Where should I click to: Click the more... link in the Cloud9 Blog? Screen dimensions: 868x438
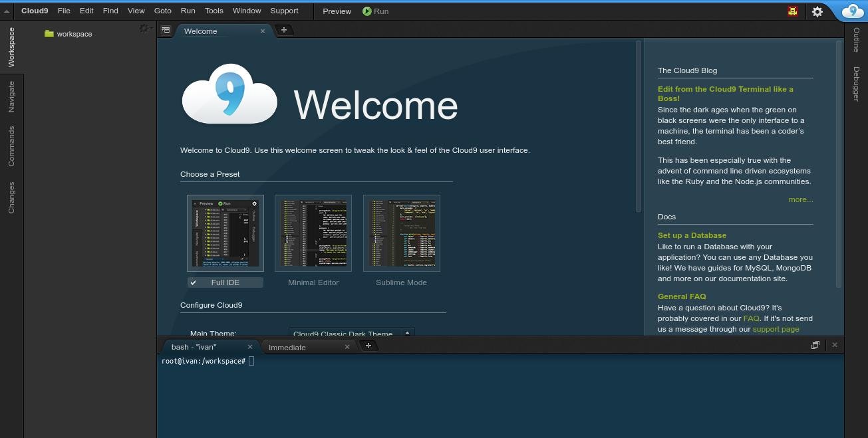click(801, 199)
